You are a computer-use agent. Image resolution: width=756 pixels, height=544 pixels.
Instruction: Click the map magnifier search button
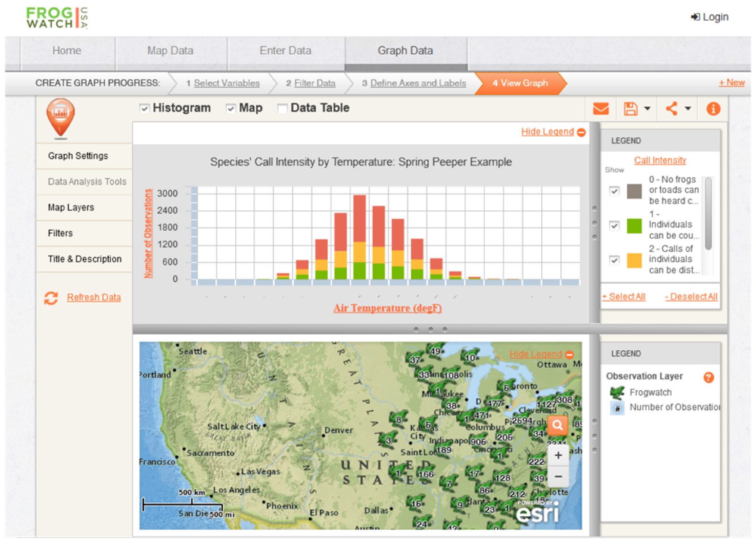point(558,425)
